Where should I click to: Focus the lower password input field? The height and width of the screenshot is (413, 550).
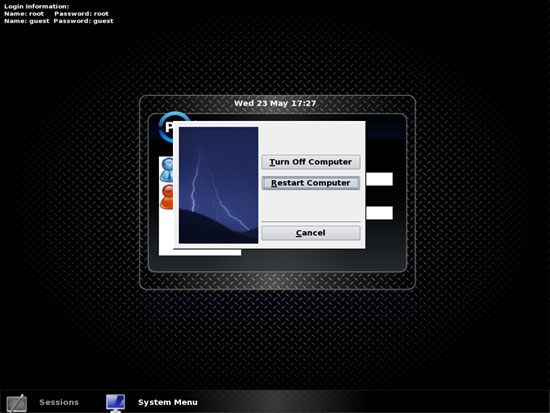click(379, 213)
